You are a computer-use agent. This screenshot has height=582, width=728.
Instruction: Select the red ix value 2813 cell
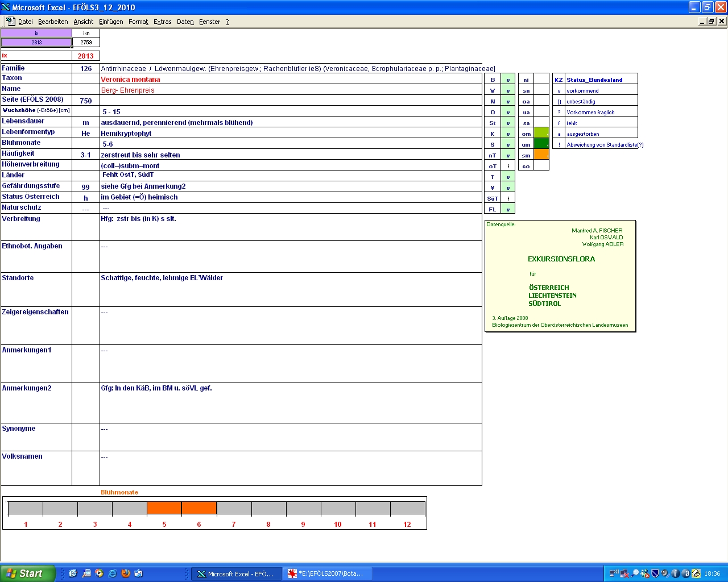[x=86, y=56]
